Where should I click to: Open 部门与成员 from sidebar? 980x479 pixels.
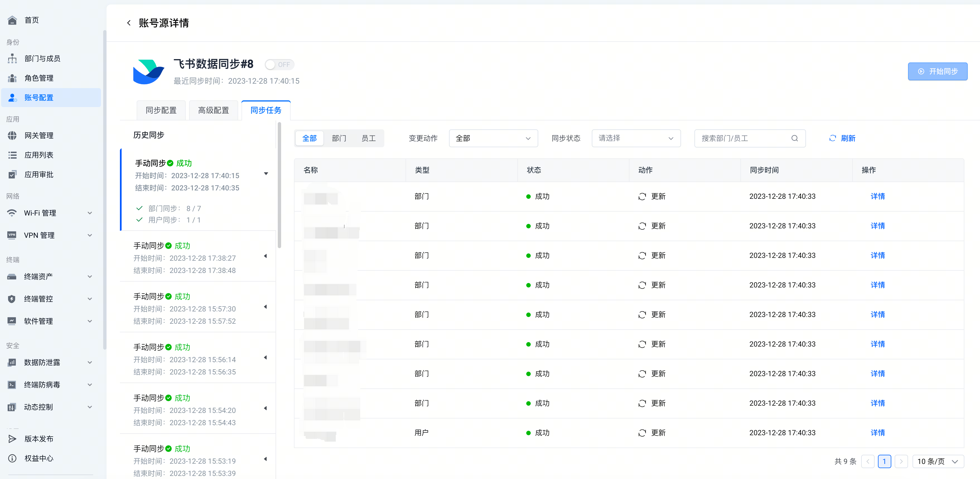tap(42, 59)
